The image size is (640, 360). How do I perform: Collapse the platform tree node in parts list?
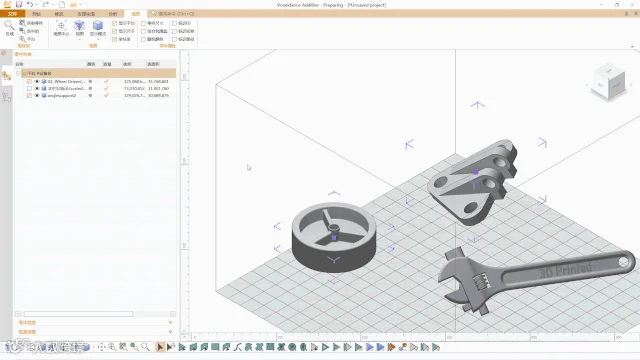[18, 73]
